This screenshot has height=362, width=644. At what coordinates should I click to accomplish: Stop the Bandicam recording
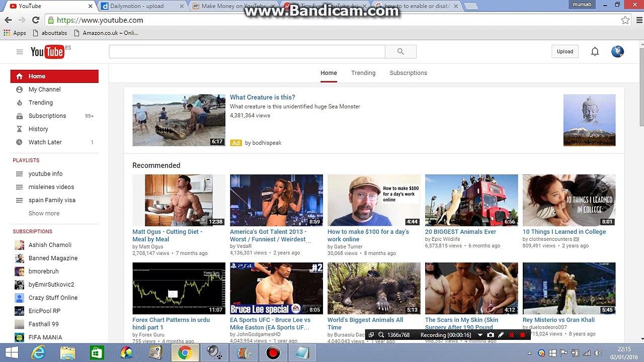tap(523, 335)
